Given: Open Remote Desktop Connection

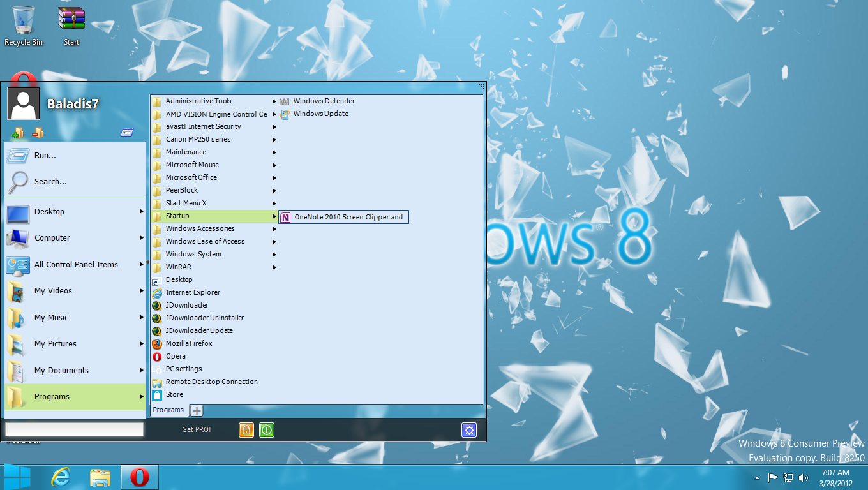Looking at the screenshot, I should click(214, 382).
